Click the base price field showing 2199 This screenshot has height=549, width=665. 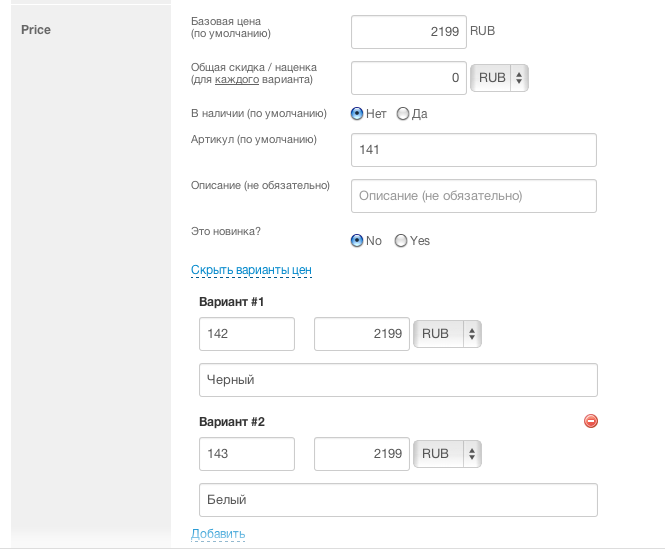[408, 31]
